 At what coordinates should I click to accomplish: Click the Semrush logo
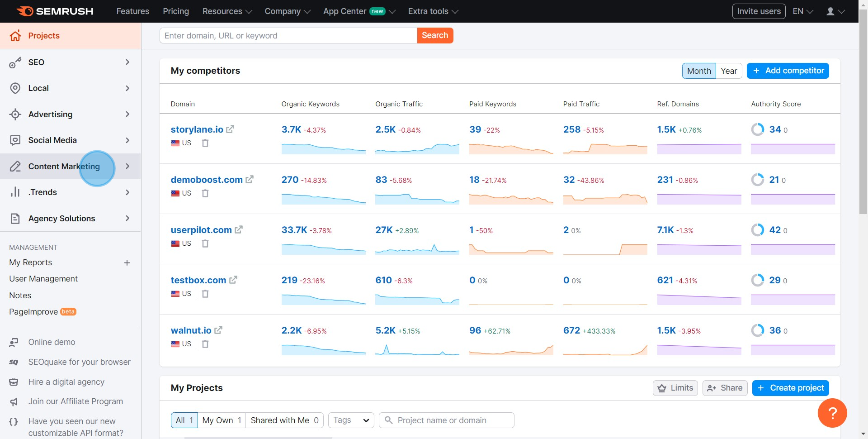tap(55, 11)
